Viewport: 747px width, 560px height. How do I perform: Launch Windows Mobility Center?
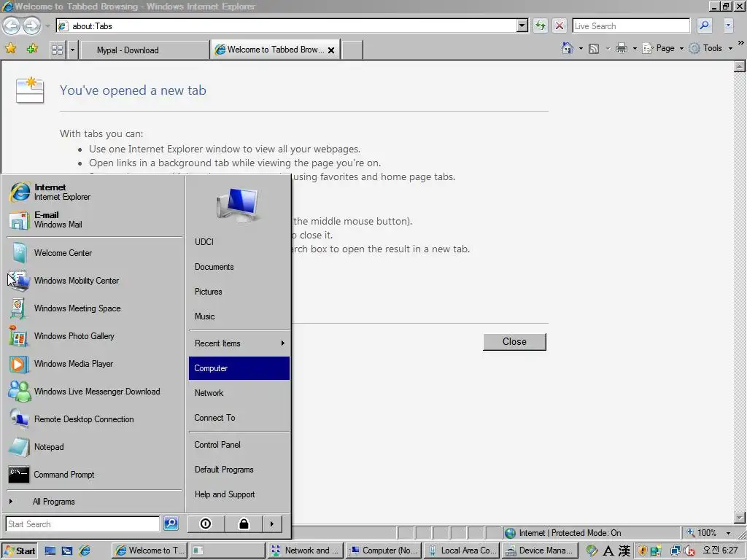(94, 281)
